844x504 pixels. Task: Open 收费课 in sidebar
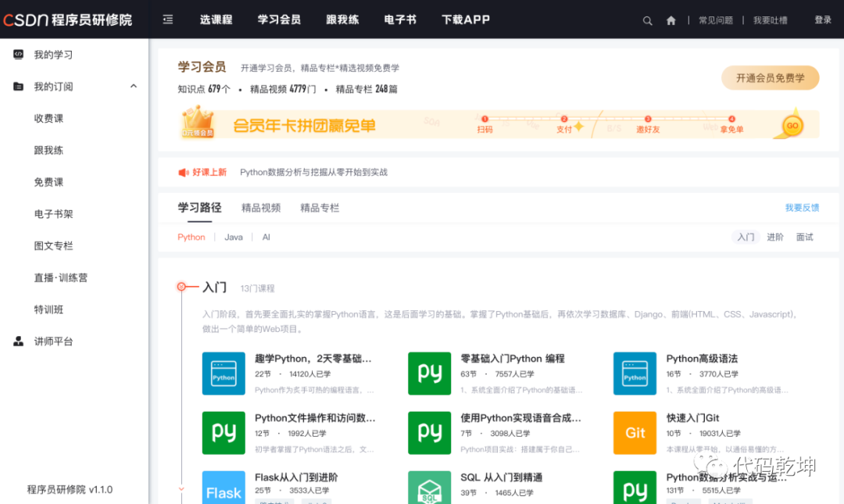48,119
